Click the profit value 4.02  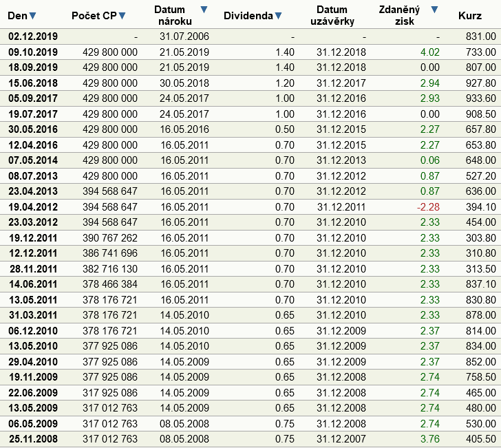[x=429, y=52]
